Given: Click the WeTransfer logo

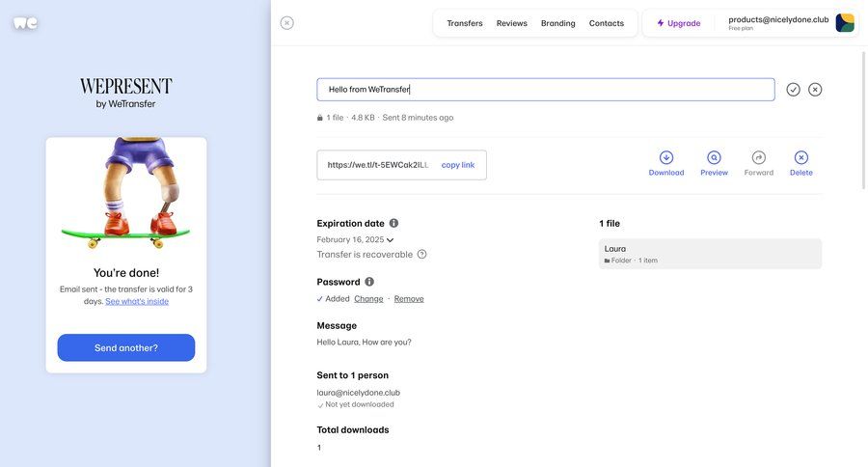Looking at the screenshot, I should click(x=25, y=23).
